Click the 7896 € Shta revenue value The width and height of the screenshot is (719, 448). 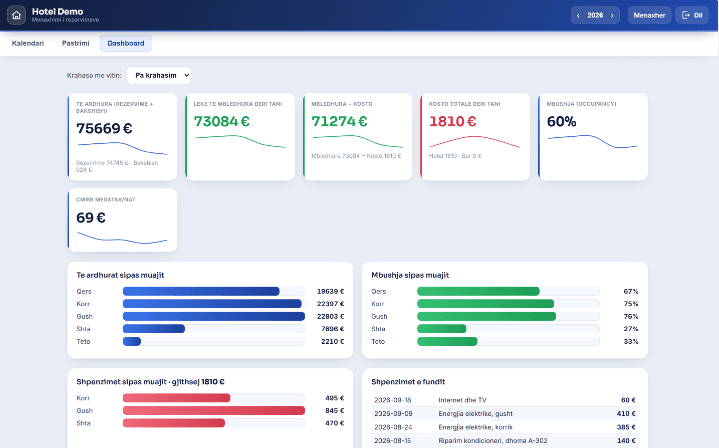tap(333, 329)
